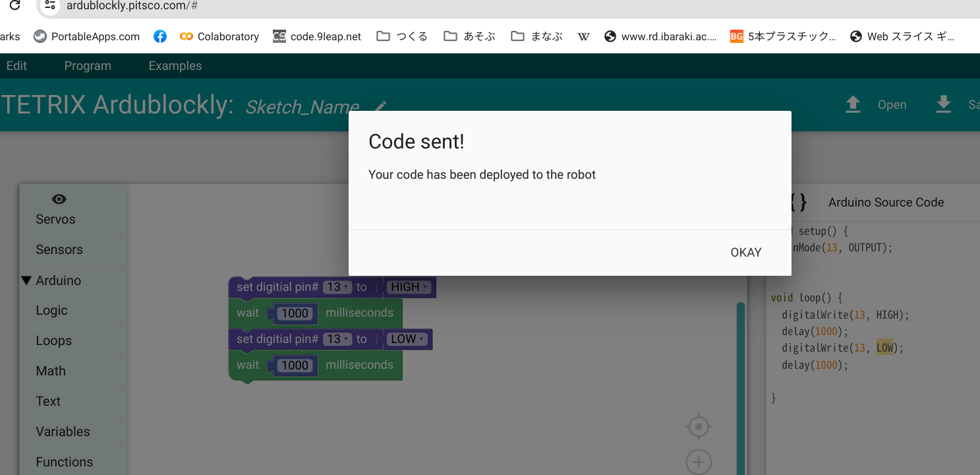
Task: Click highlighted LOW in source code
Action: click(884, 348)
